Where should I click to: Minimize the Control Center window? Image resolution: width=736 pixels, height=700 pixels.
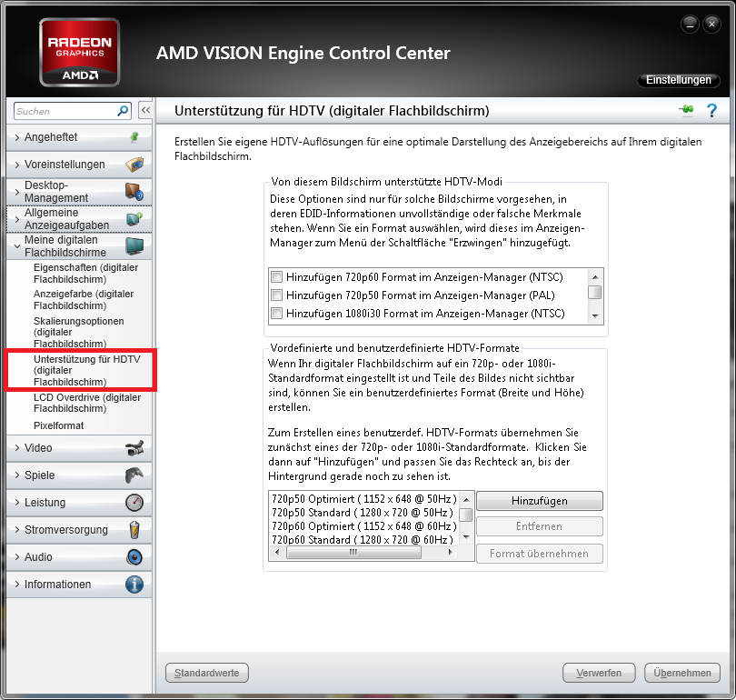[690, 24]
